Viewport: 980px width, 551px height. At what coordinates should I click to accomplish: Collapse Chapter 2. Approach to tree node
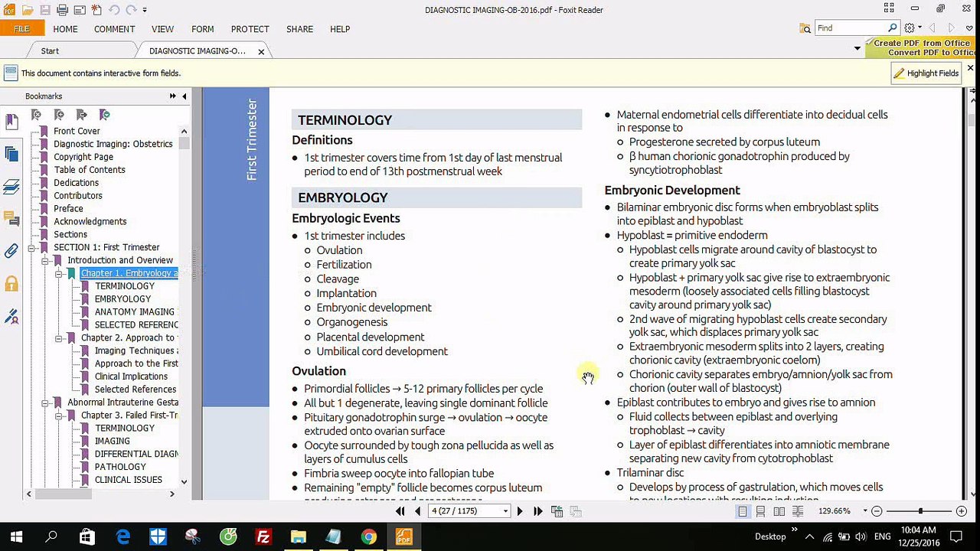point(59,338)
